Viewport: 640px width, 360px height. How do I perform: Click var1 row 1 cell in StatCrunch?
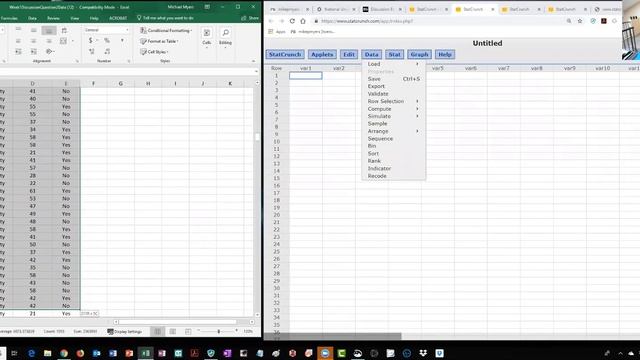pyautogui.click(x=306, y=76)
